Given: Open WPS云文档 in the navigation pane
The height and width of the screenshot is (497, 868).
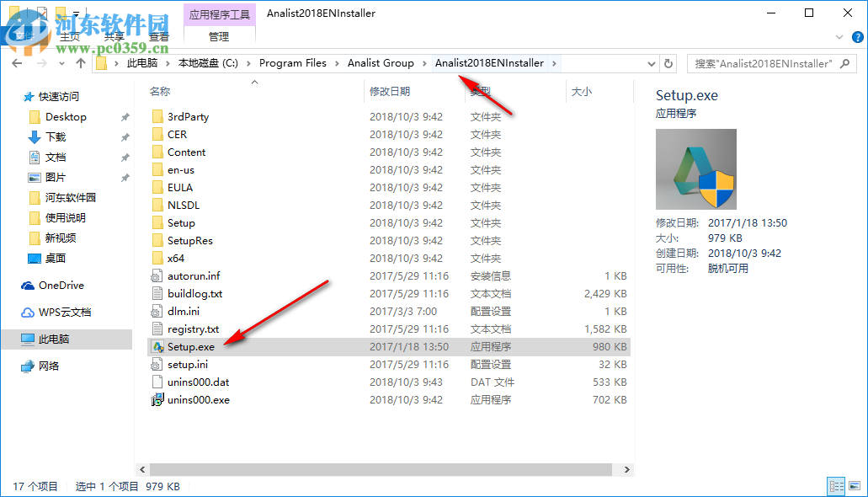Looking at the screenshot, I should (x=64, y=313).
